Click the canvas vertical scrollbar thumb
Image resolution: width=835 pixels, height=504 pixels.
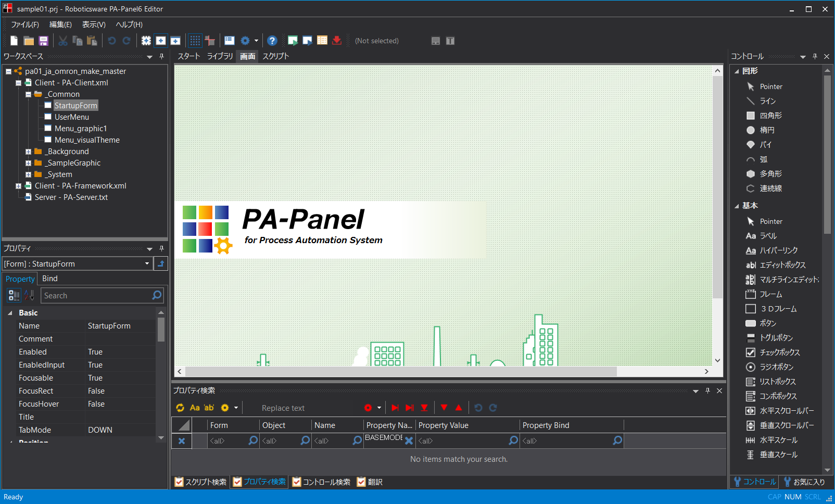point(717,187)
